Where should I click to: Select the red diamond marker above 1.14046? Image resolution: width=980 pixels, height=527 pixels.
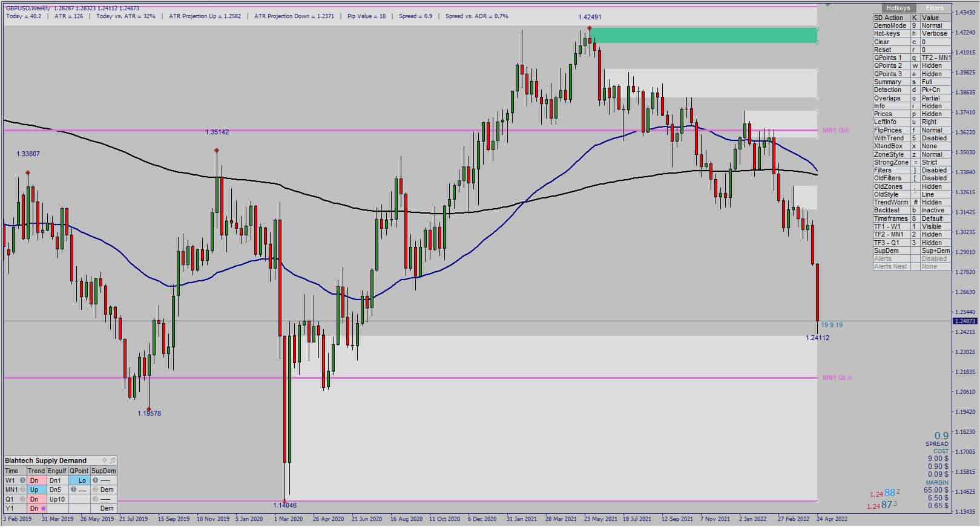point(284,500)
